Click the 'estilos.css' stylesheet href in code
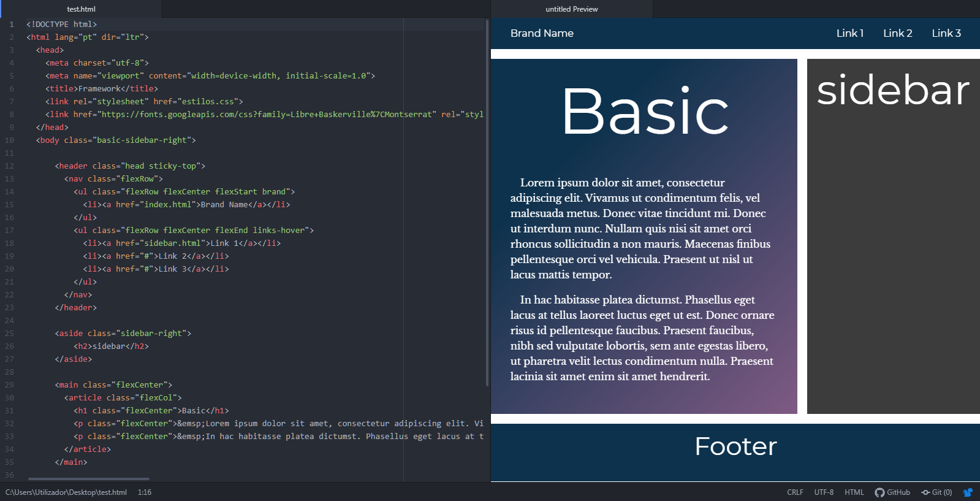 pyautogui.click(x=208, y=102)
